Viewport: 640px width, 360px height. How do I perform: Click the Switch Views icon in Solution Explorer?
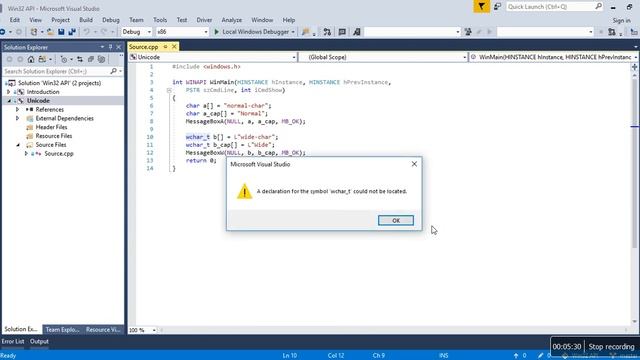pyautogui.click(x=42, y=60)
